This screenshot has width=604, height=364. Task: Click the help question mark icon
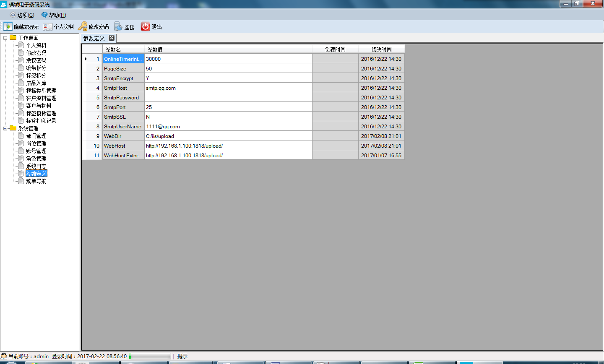[x=44, y=15]
